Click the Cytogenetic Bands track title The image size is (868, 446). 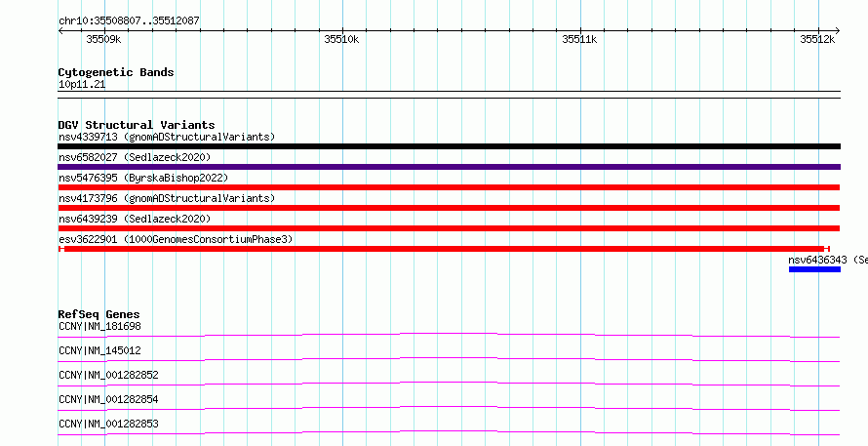116,72
